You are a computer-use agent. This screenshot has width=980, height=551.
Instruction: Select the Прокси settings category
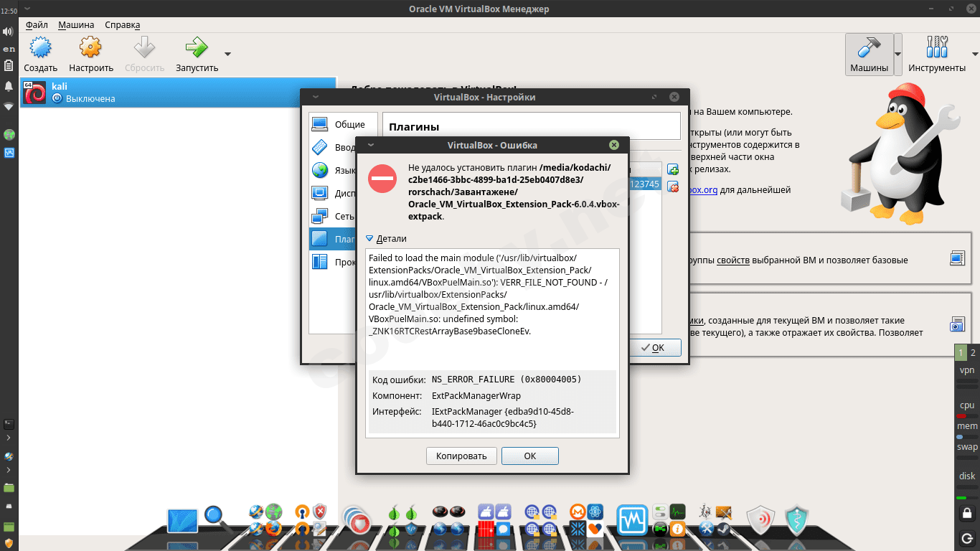332,262
